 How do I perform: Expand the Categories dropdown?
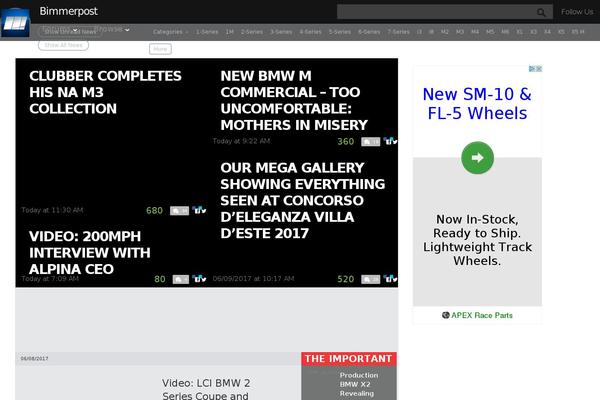click(170, 32)
